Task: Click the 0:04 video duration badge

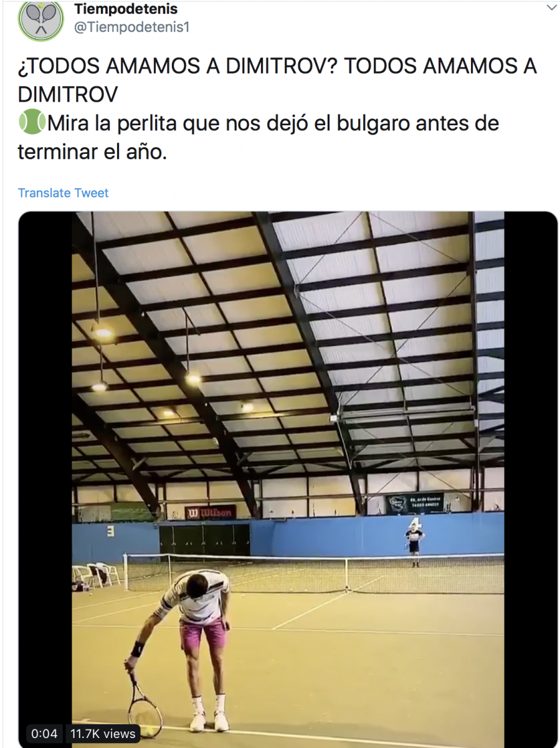Action: point(44,734)
